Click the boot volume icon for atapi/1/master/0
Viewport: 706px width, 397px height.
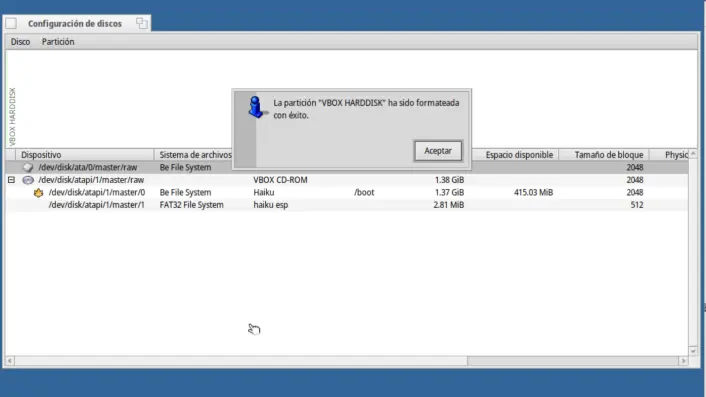[x=38, y=193]
